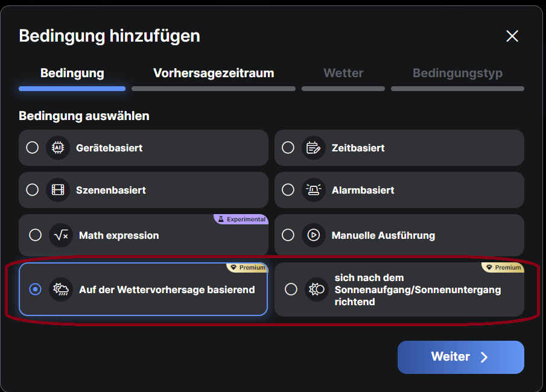Click the play icon for Manuelle Ausführung

point(313,235)
